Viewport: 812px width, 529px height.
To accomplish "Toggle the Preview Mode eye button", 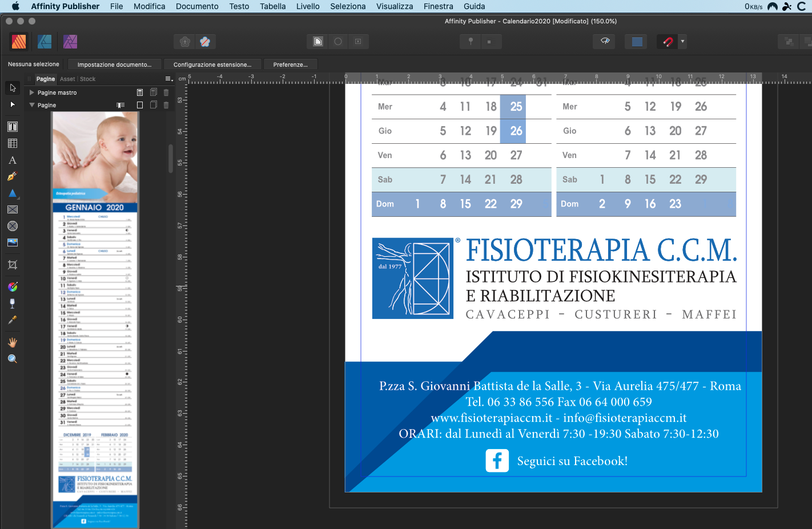I will (x=605, y=42).
